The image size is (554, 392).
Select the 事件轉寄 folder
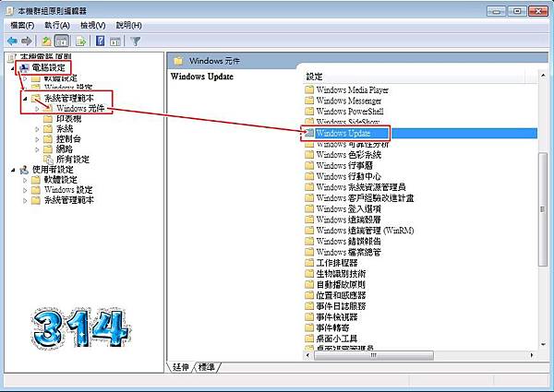click(332, 327)
